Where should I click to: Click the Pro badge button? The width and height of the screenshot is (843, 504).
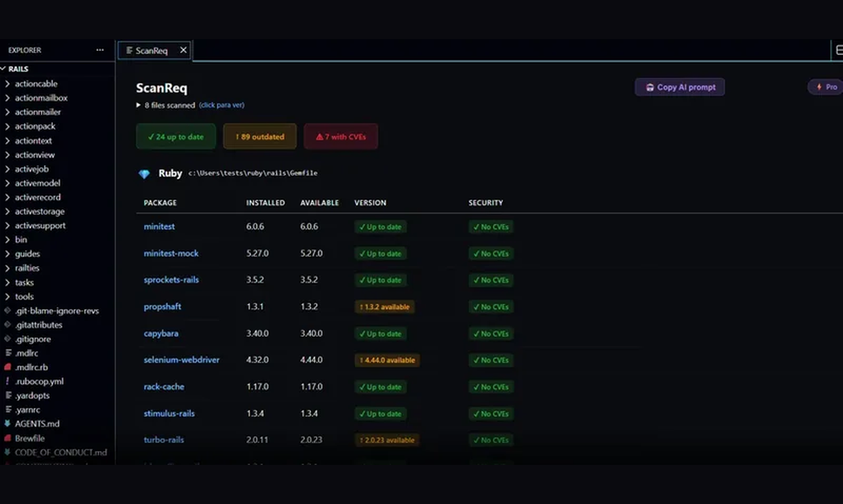pyautogui.click(x=826, y=87)
